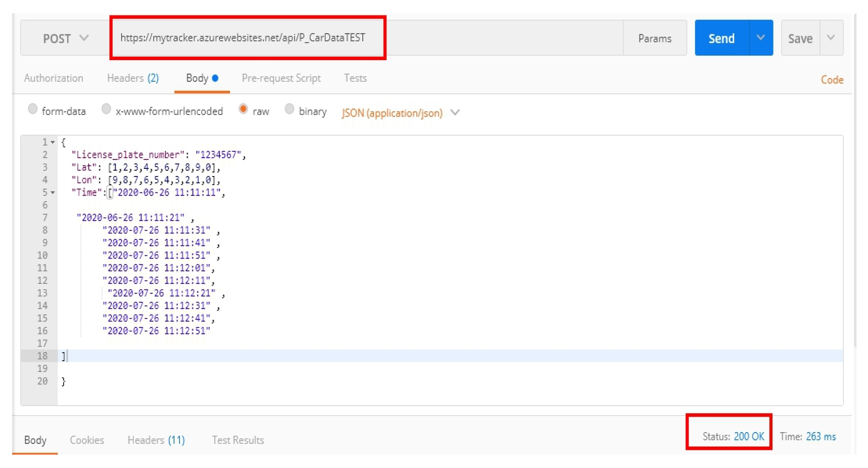Image resolution: width=868 pixels, height=468 pixels.
Task: Open the request Headers (2) tab
Action: [x=133, y=78]
